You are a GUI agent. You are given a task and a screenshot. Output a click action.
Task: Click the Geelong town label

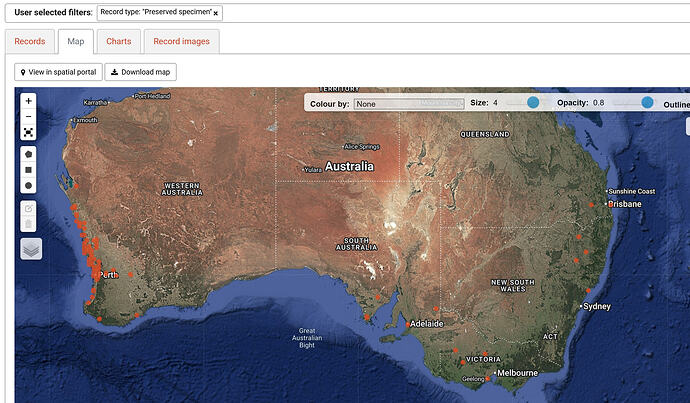click(473, 379)
